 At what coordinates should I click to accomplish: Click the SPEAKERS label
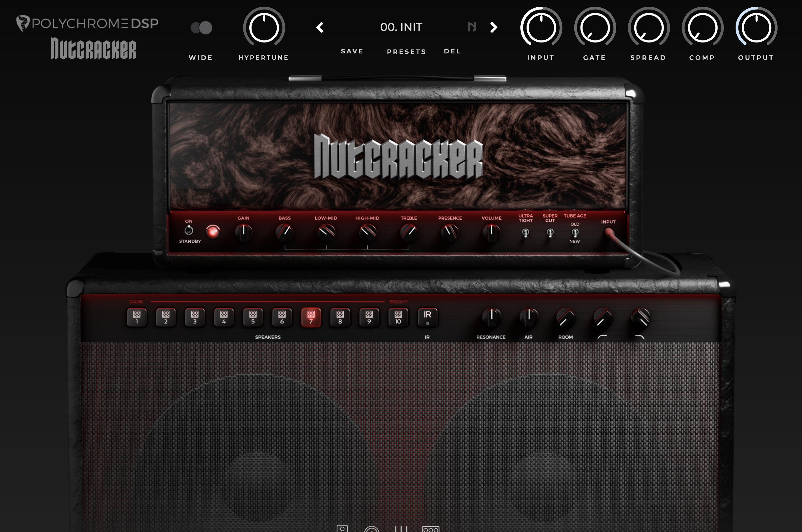click(268, 337)
